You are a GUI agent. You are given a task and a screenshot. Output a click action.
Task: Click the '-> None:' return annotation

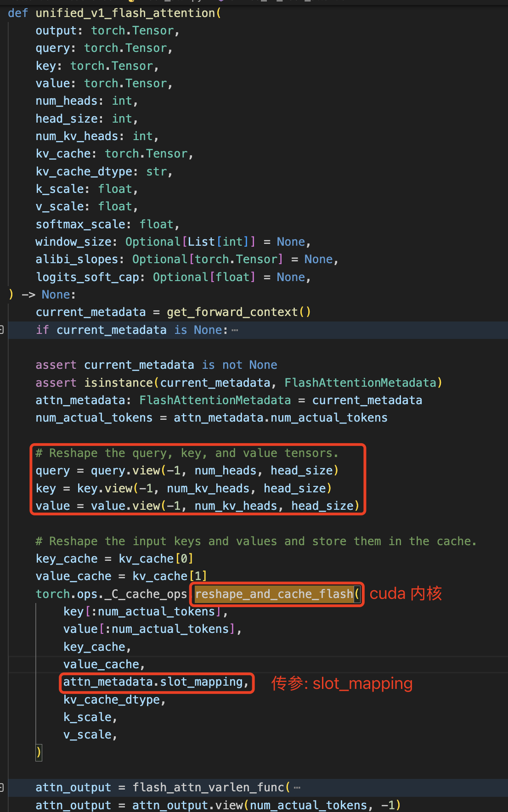(x=49, y=295)
